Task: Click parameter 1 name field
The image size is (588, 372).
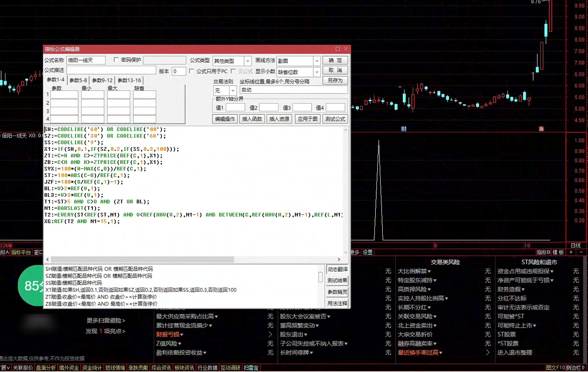Action: coord(64,94)
